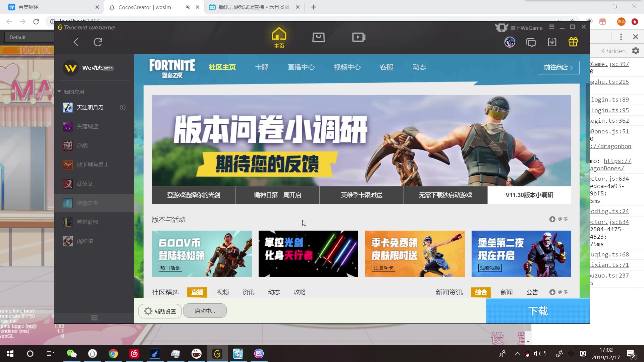Open the 社区主页 tab
644x362 pixels.
222,67
